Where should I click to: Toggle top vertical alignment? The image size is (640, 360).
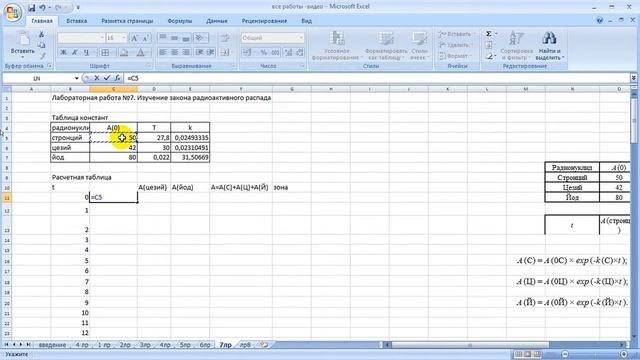162,38
